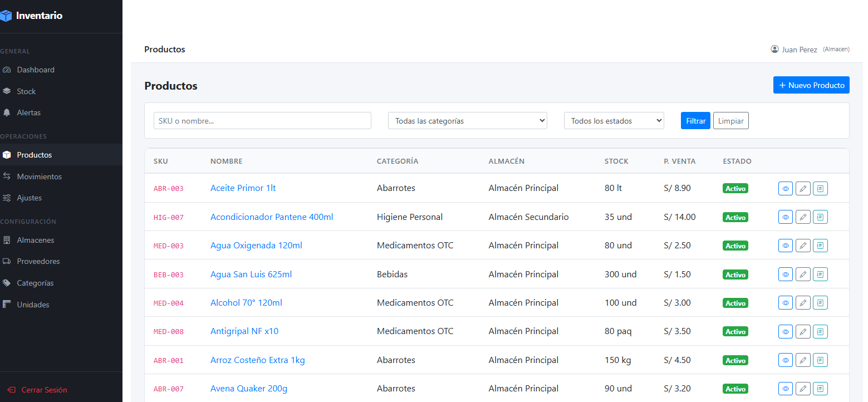Image resolution: width=868 pixels, height=402 pixels.
Task: Open the Arroz Costeño Extra 1kg product link
Action: (x=257, y=360)
